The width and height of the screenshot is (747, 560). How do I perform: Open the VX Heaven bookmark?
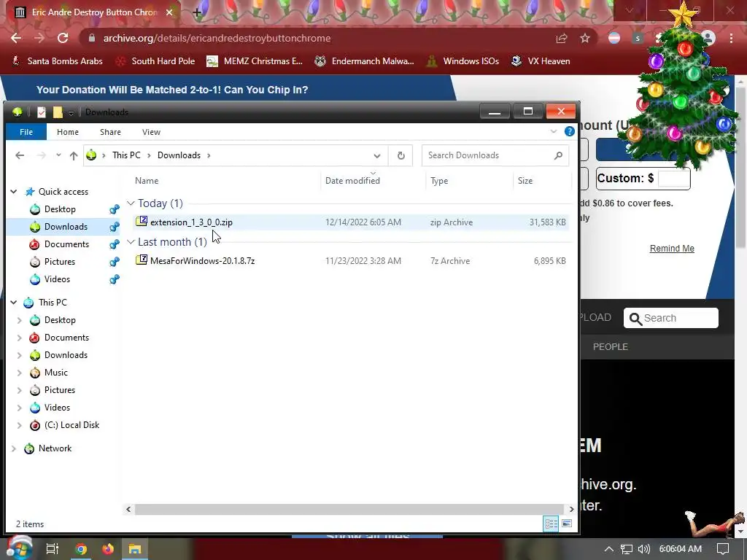click(x=541, y=61)
